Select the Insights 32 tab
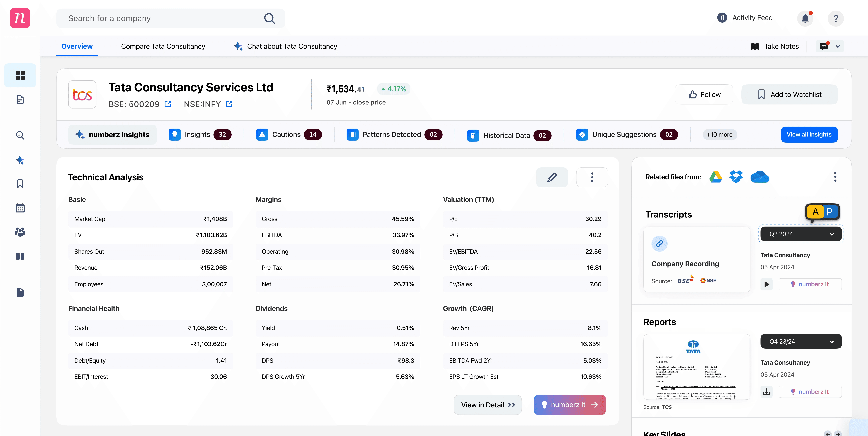This screenshot has height=436, width=868. tap(200, 134)
